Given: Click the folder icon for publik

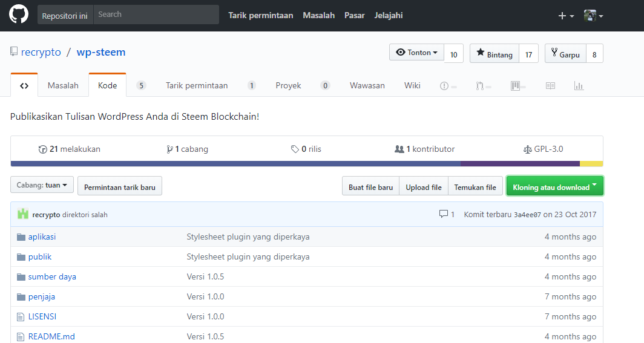Looking at the screenshot, I should point(21,257).
